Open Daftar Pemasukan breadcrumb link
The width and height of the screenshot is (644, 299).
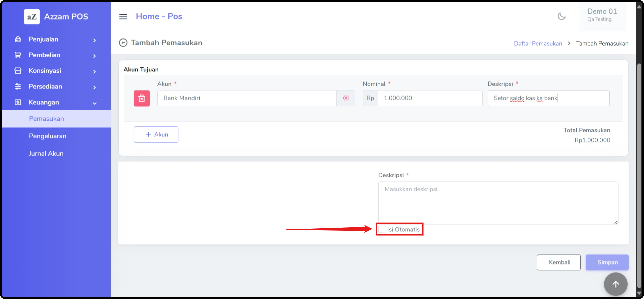(x=538, y=43)
